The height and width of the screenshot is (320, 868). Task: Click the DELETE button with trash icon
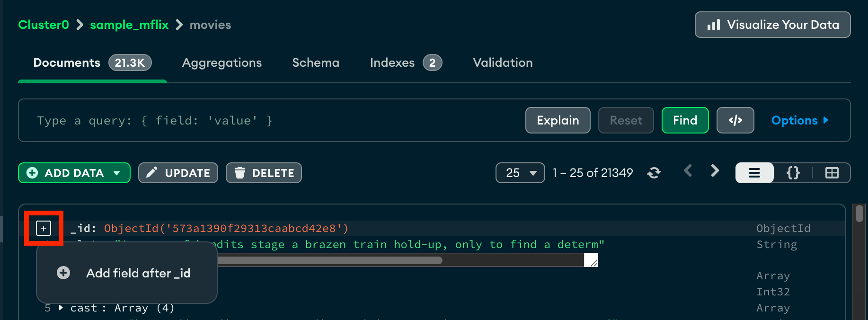point(264,173)
